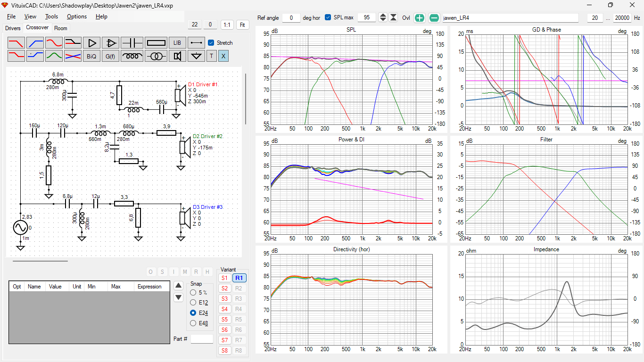The width and height of the screenshot is (644, 362).
Task: Insert a resistor component
Action: pyautogui.click(x=156, y=43)
